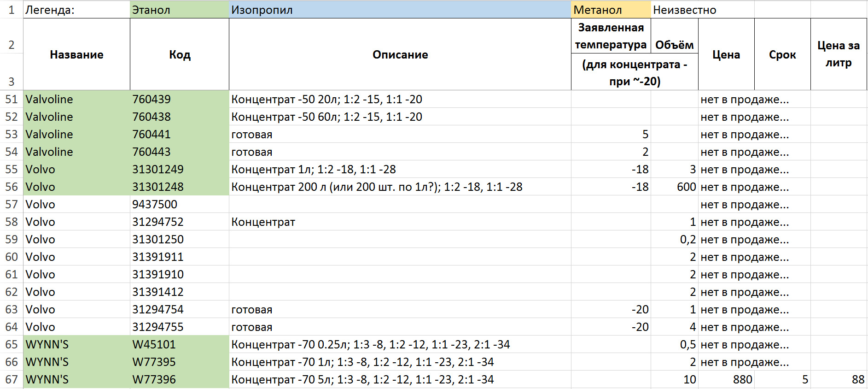
Task: Click the "Объём" header cell
Action: click(674, 45)
